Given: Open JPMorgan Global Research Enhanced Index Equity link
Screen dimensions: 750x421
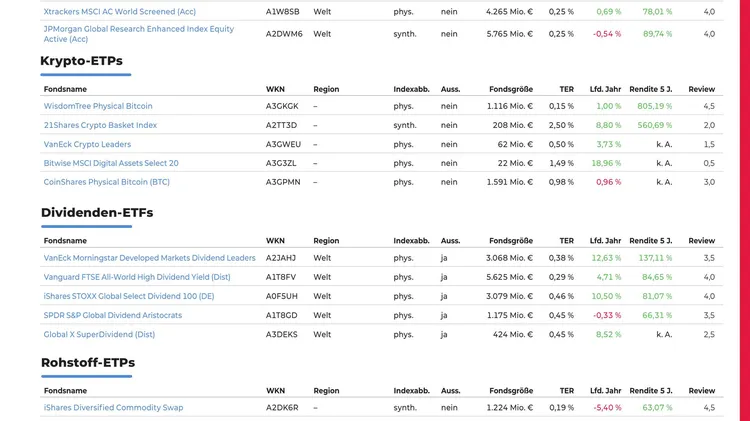Looking at the screenshot, I should point(139,34).
